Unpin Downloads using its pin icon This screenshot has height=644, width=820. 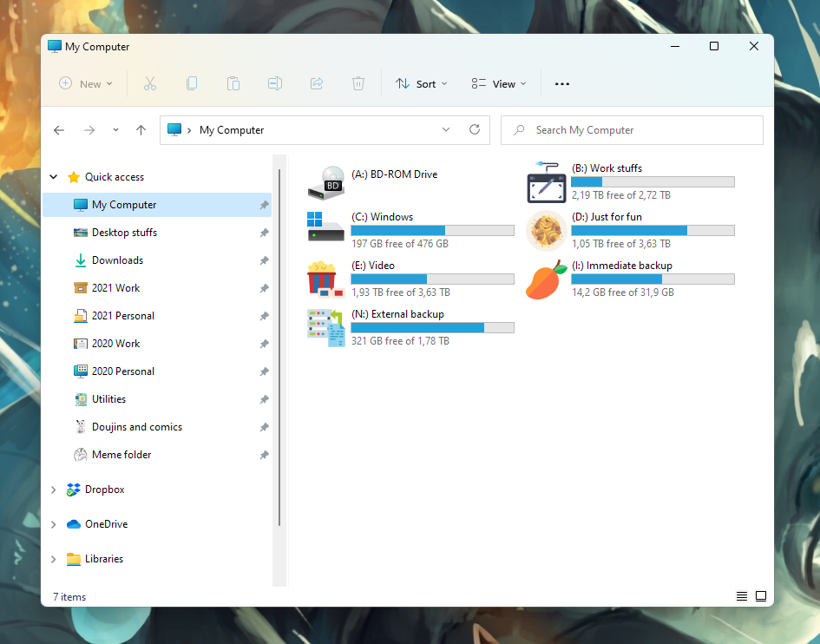[x=264, y=260]
